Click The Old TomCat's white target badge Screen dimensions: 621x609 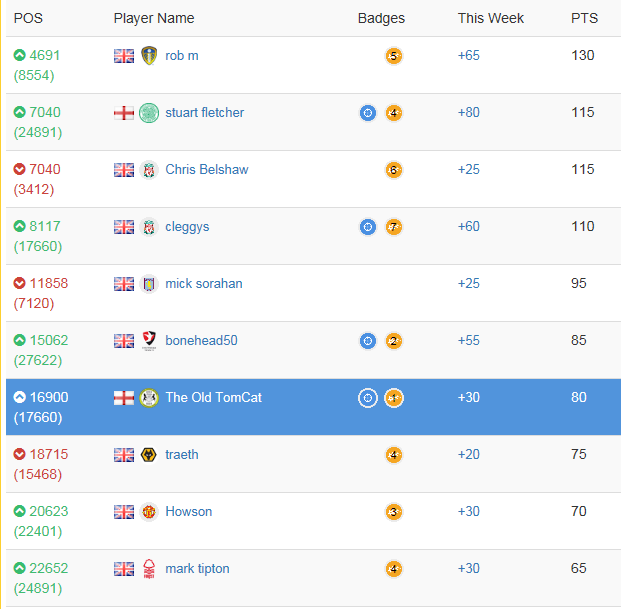click(368, 398)
